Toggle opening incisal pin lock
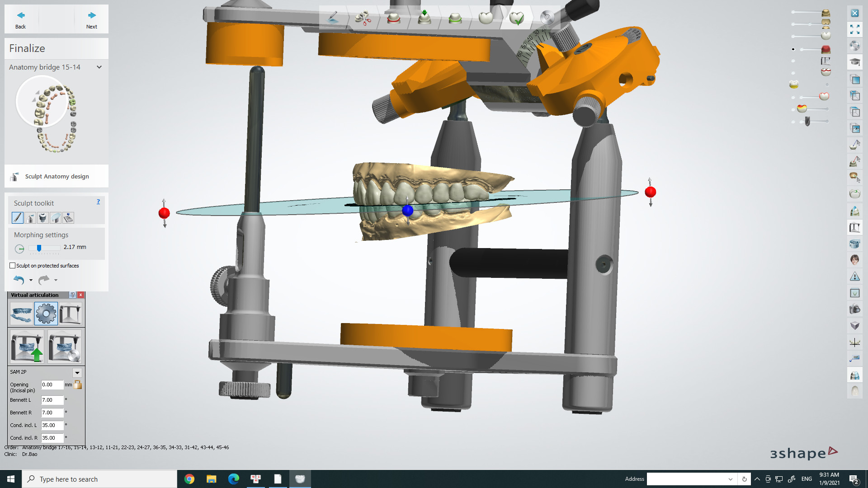 (x=78, y=385)
